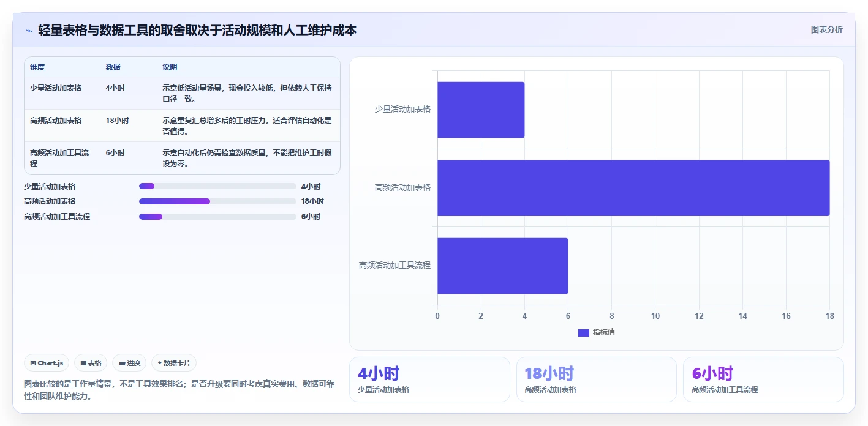Click the description starting 示意重复汇总增多
868x426 pixels.
(x=247, y=126)
